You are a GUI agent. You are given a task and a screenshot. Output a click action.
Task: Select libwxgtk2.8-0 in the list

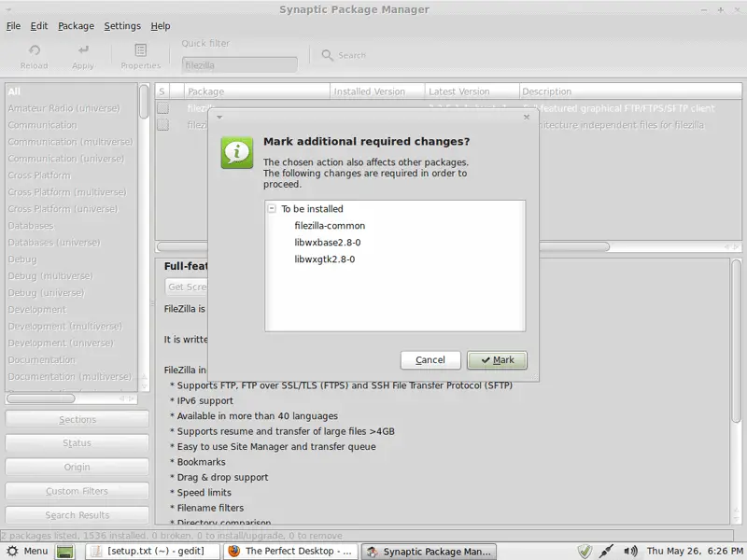coord(324,259)
